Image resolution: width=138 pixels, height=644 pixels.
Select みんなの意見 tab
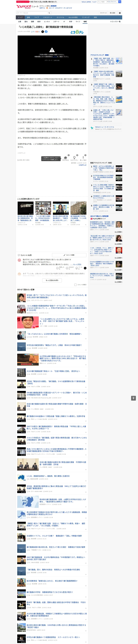click(73, 17)
